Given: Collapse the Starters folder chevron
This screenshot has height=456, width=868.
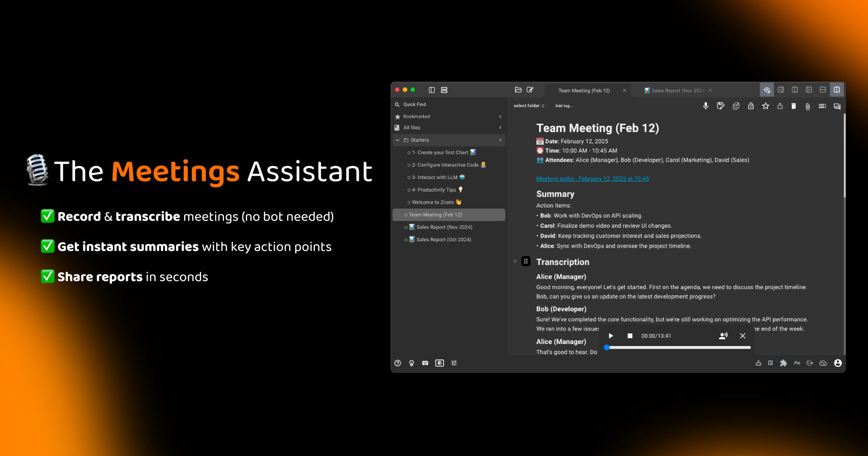Looking at the screenshot, I should coord(398,140).
